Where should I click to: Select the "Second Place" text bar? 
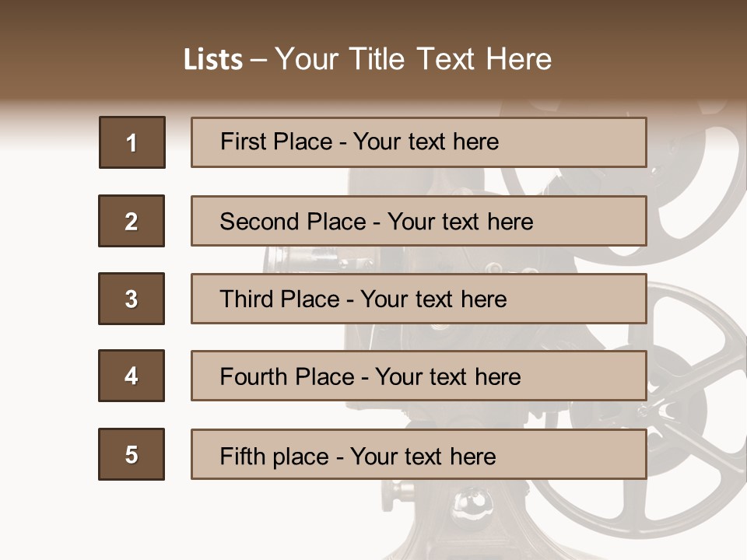point(419,221)
